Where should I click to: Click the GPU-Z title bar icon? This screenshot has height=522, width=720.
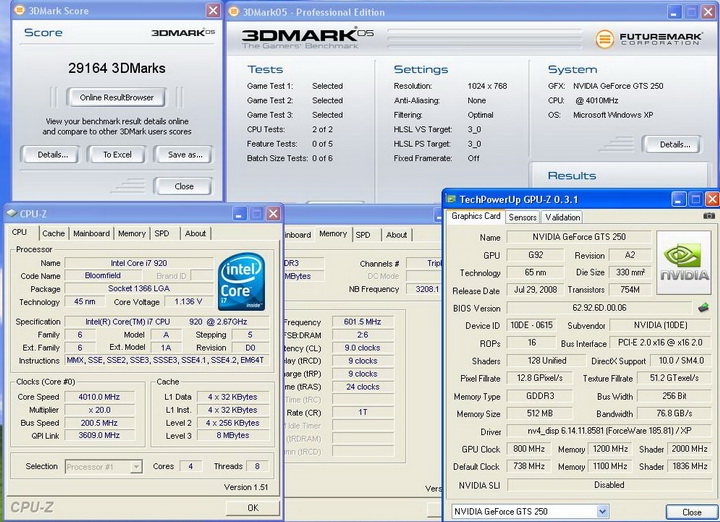click(451, 199)
